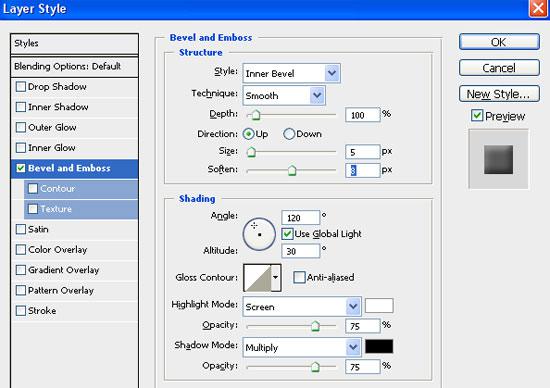Screen dimensions: 550x388
Task: Open the white Highlight color swatch
Action: pos(379,306)
